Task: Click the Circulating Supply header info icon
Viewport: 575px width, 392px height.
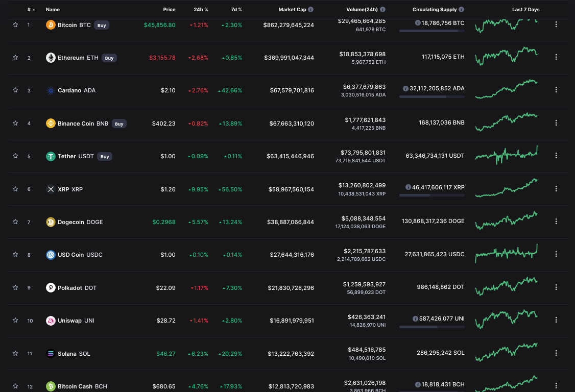Action: point(461,10)
